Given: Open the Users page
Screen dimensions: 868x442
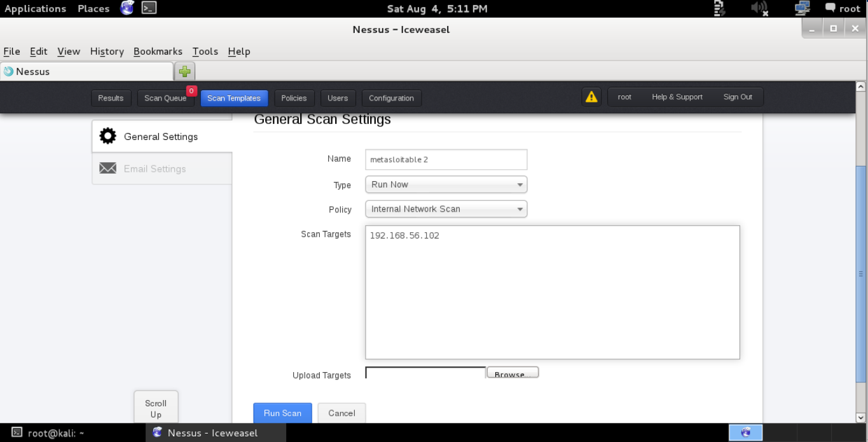Looking at the screenshot, I should [338, 98].
